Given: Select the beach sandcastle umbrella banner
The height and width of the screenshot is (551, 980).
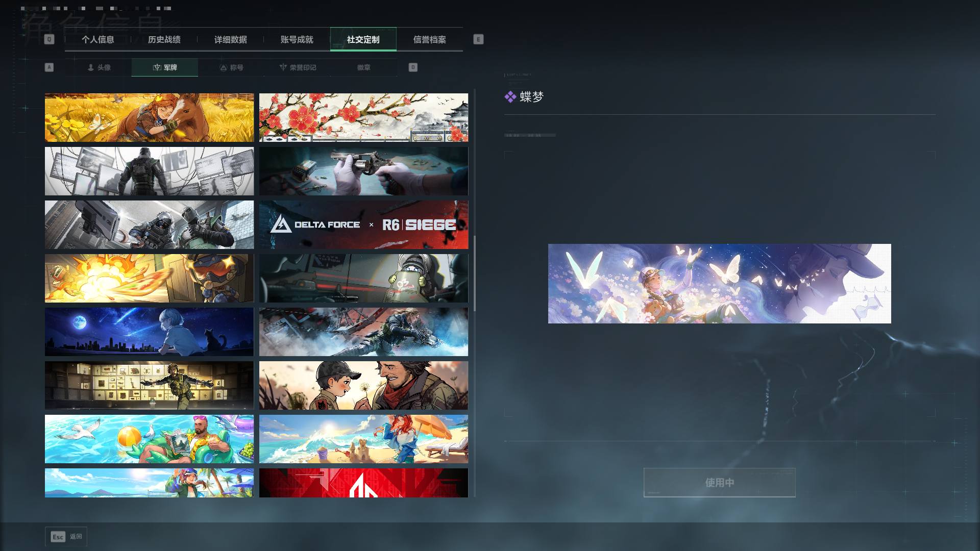Looking at the screenshot, I should pyautogui.click(x=363, y=439).
